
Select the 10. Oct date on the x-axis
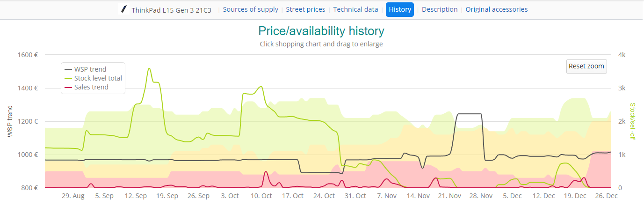pos(260,196)
